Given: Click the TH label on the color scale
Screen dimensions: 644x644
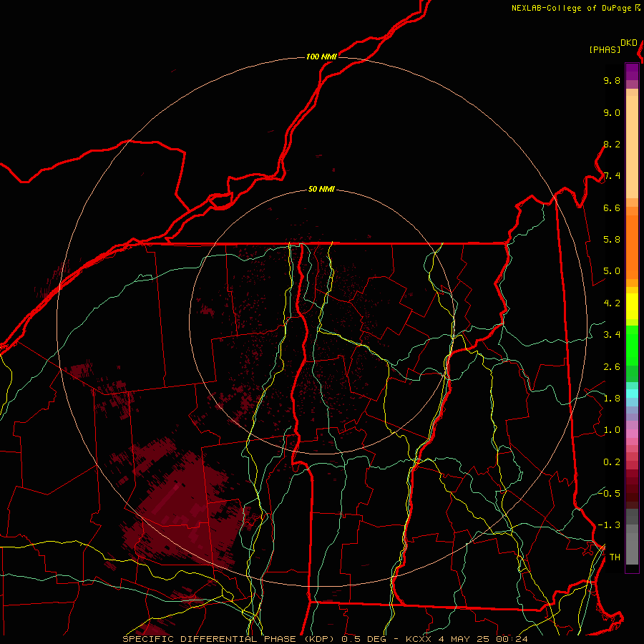Looking at the screenshot, I should pos(615,557).
